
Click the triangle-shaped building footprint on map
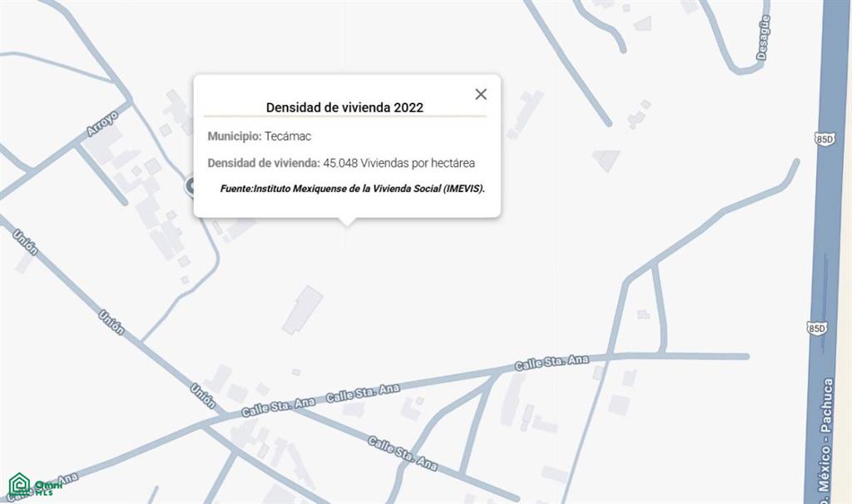point(606,161)
